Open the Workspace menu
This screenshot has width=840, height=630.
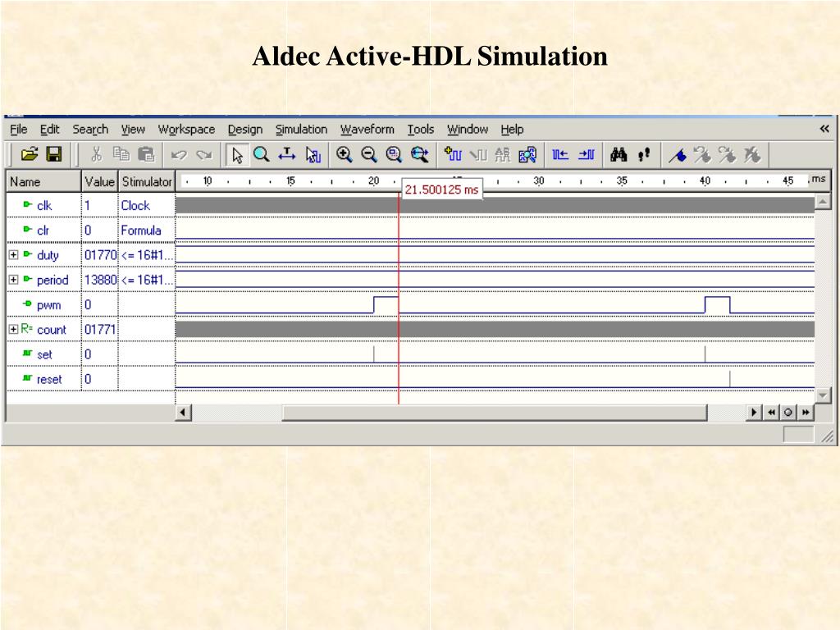pyautogui.click(x=186, y=129)
